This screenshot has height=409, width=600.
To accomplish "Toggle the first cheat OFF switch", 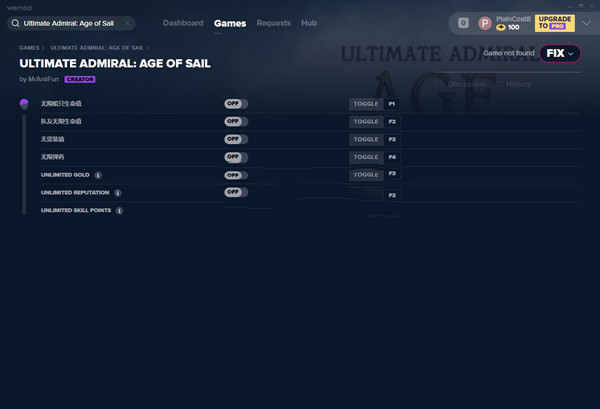I will pyautogui.click(x=236, y=104).
